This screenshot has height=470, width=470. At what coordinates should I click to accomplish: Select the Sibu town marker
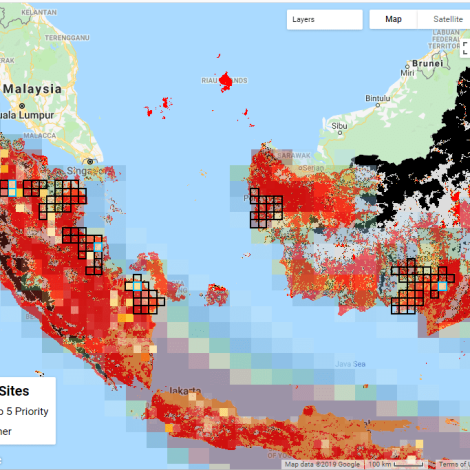tap(340, 133)
